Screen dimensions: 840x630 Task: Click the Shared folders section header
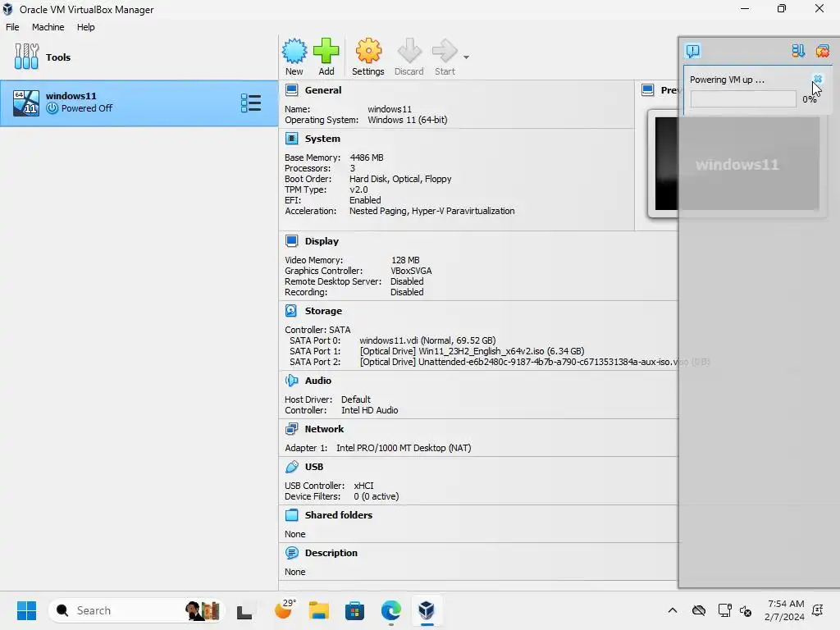(338, 515)
